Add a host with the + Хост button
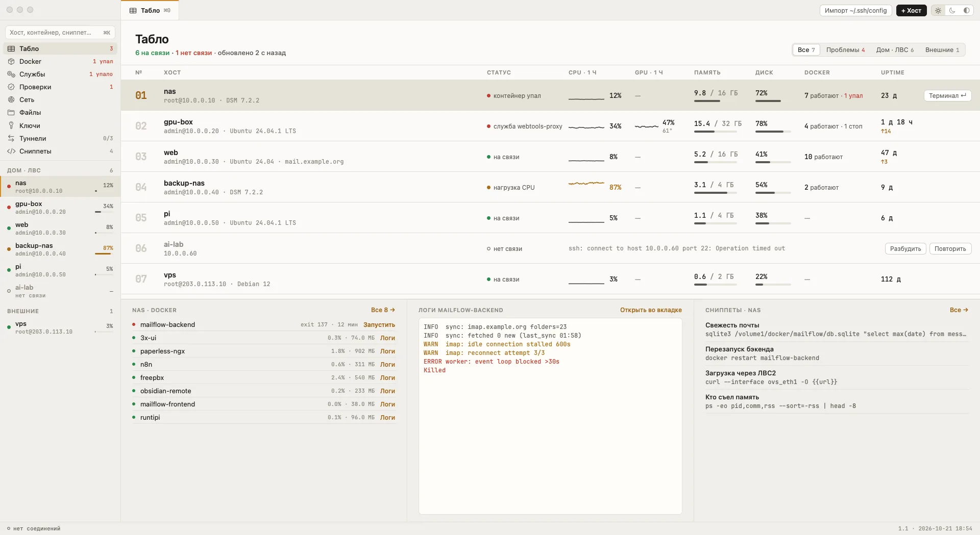The image size is (980, 535). click(911, 10)
